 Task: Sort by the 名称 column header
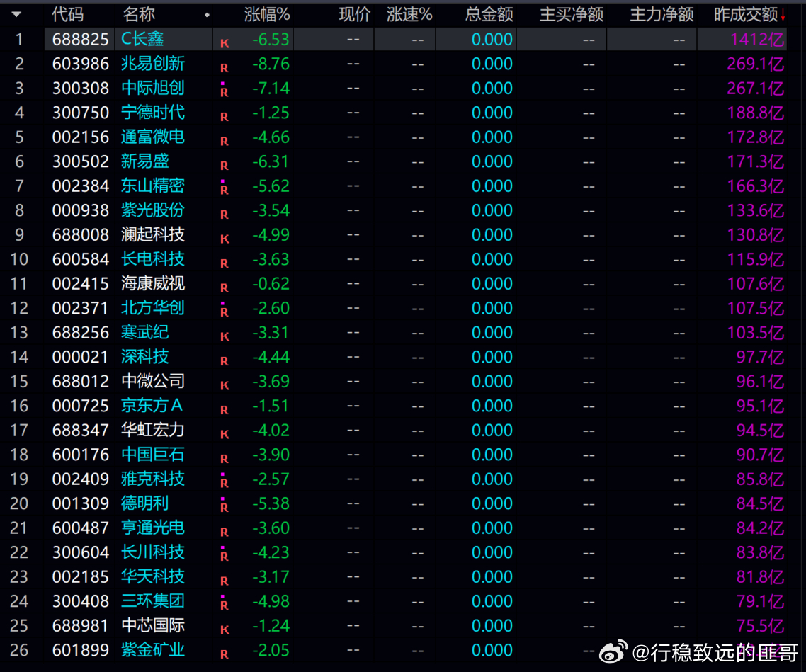138,14
